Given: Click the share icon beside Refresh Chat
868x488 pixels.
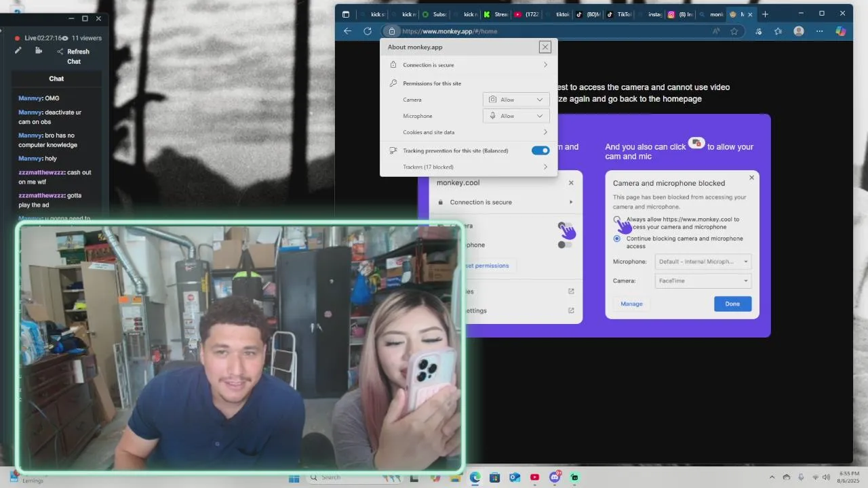Looking at the screenshot, I should click(60, 52).
